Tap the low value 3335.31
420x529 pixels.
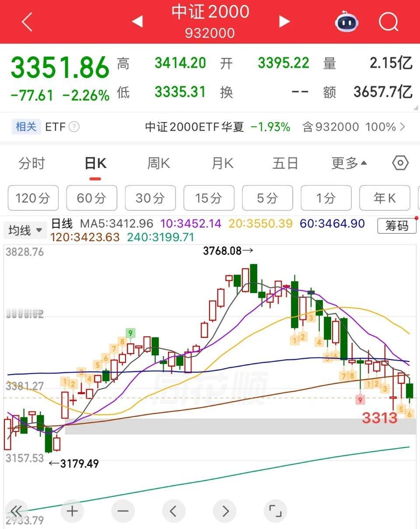180,92
